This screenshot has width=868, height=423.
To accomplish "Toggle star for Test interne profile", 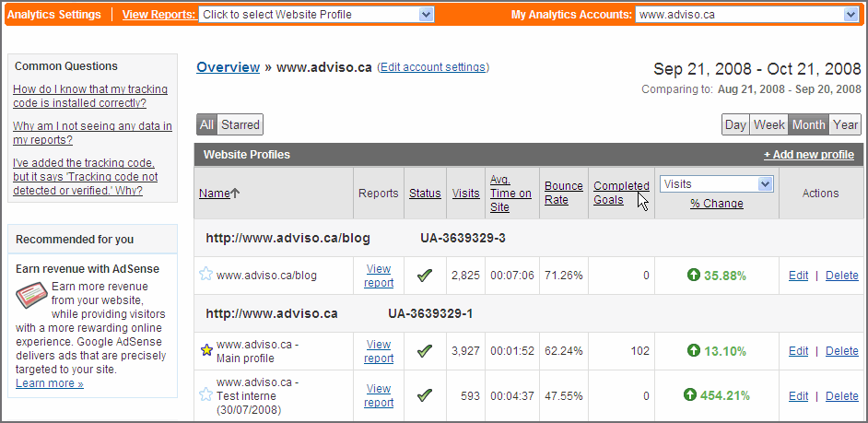I will [206, 395].
